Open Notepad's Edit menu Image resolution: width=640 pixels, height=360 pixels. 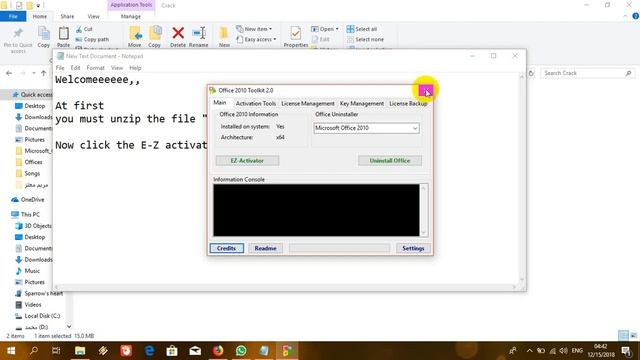point(75,68)
